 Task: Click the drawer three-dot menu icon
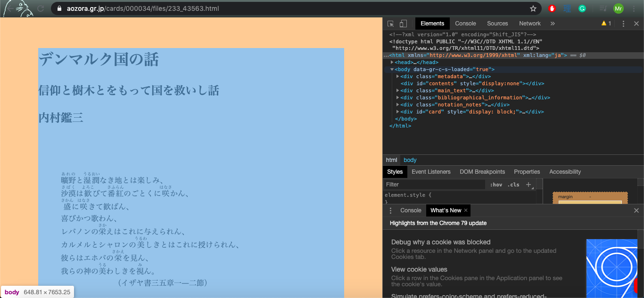click(x=390, y=210)
